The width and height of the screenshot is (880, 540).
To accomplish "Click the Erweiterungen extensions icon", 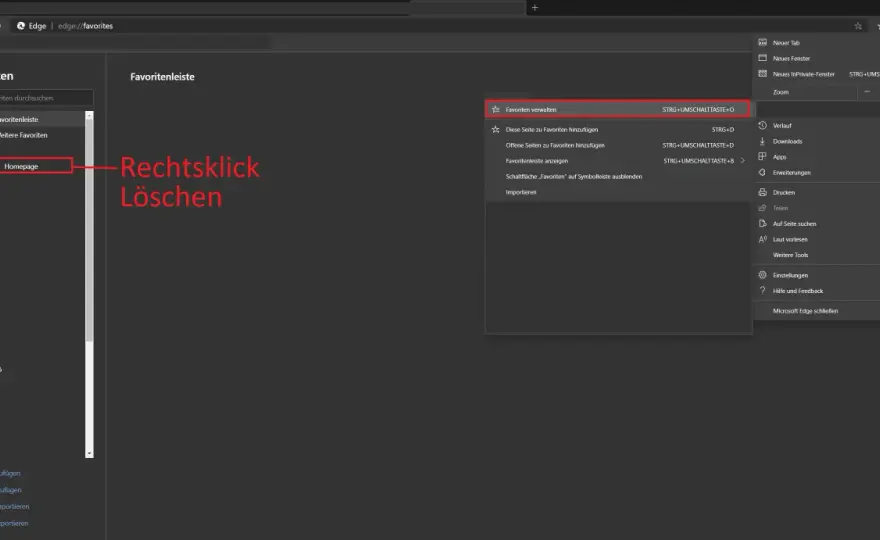I will [x=762, y=172].
